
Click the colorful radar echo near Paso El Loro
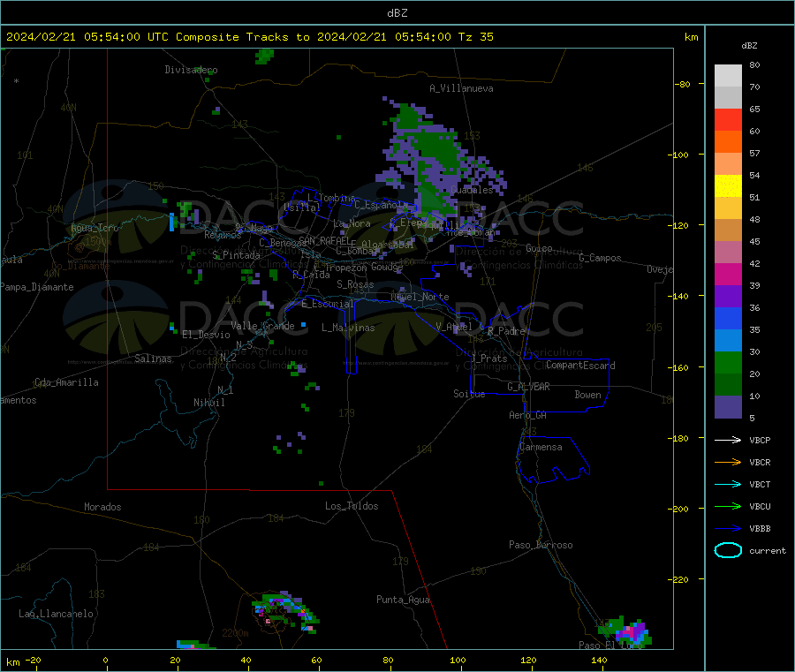click(x=625, y=632)
